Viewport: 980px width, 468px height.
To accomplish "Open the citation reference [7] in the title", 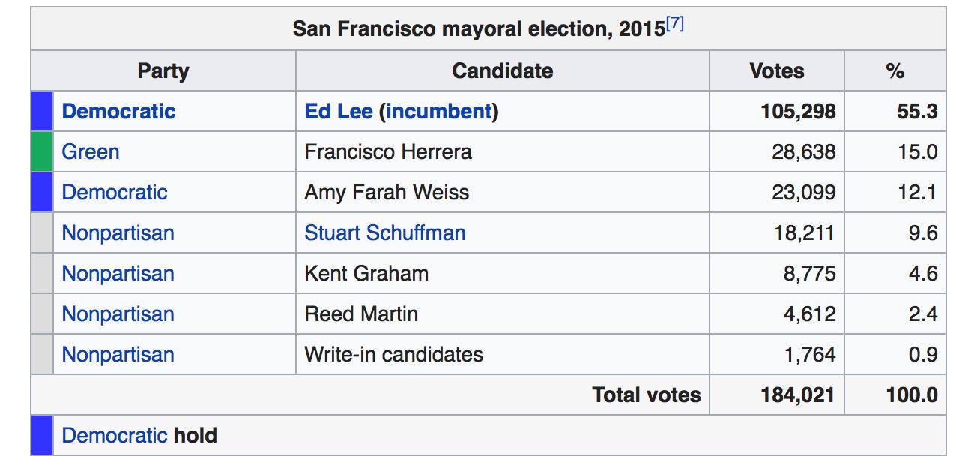I will 675,24.
